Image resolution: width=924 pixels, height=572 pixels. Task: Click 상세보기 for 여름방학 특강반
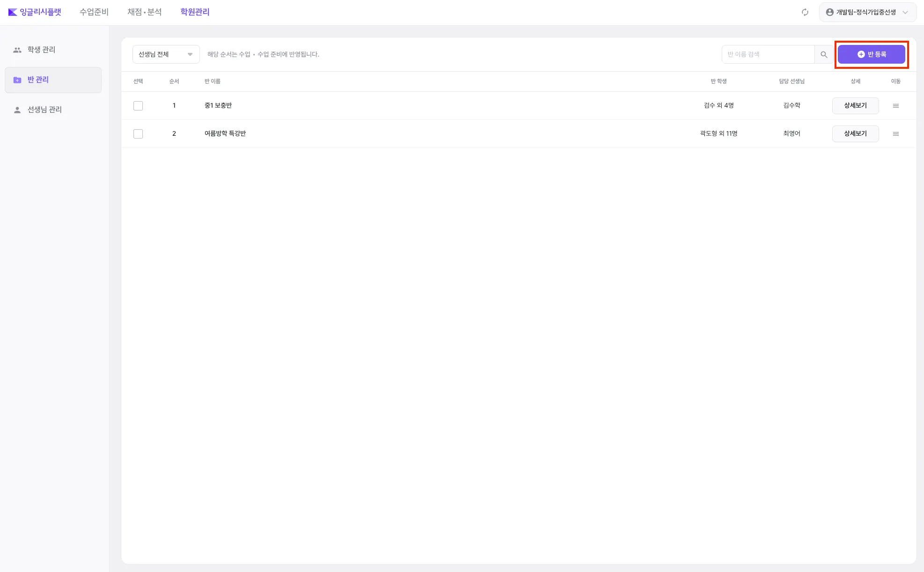tap(855, 134)
